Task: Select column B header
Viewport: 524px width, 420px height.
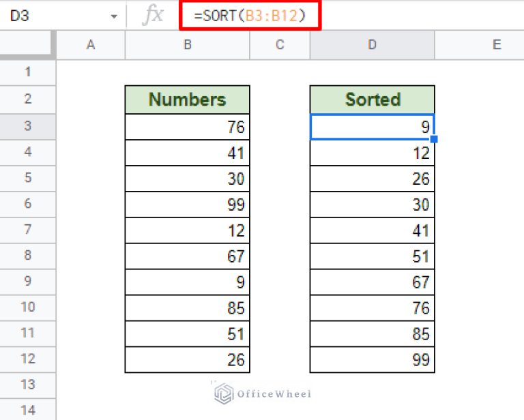Action: click(187, 45)
